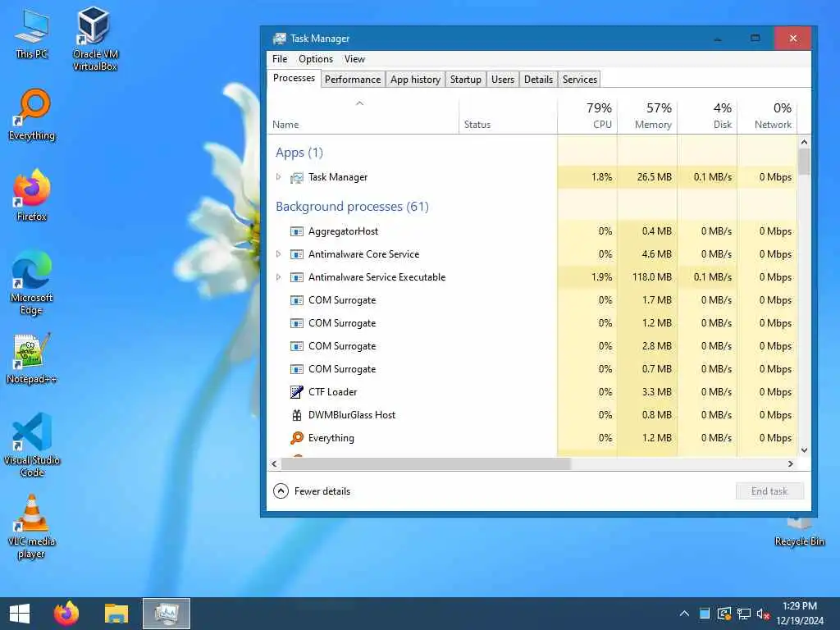Select Visual Studio Code desktop icon
840x630 pixels.
pyautogui.click(x=32, y=445)
